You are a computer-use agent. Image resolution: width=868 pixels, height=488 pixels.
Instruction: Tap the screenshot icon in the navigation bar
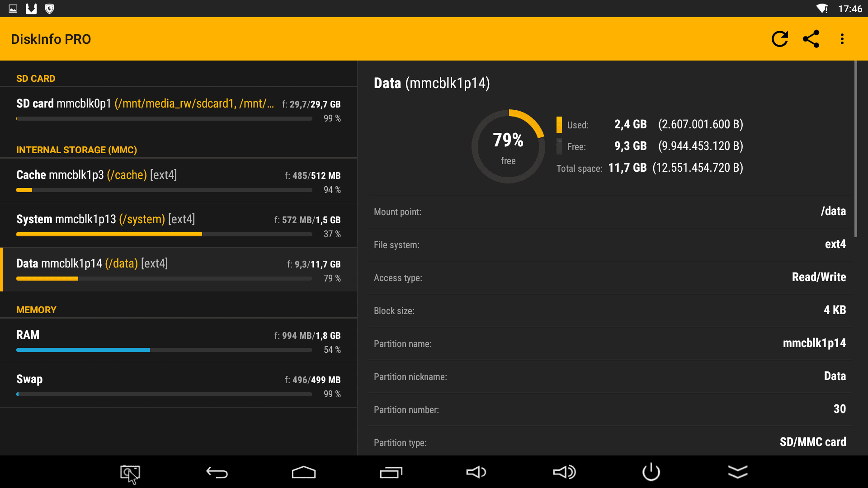[130, 473]
